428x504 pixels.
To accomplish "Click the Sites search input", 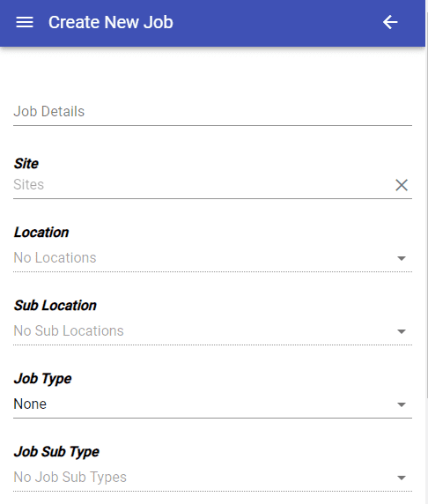I will tap(203, 185).
